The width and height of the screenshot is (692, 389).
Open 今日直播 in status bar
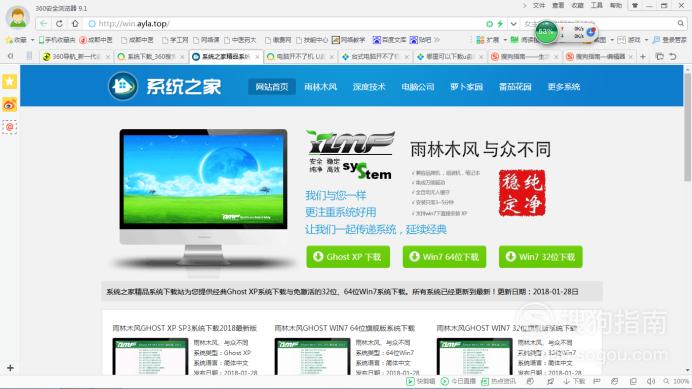(x=458, y=381)
